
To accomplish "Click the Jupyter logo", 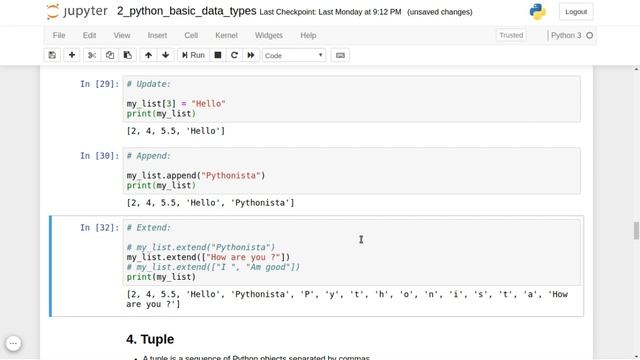I will tap(77, 11).
